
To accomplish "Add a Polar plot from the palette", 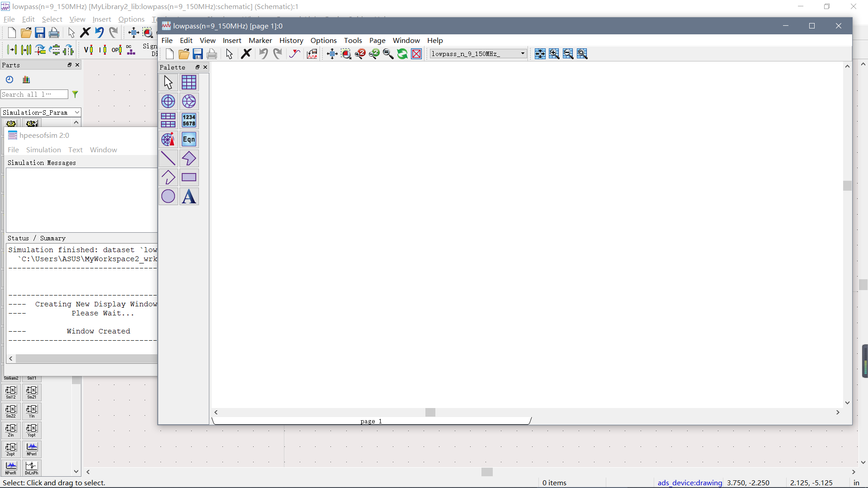I will [168, 101].
